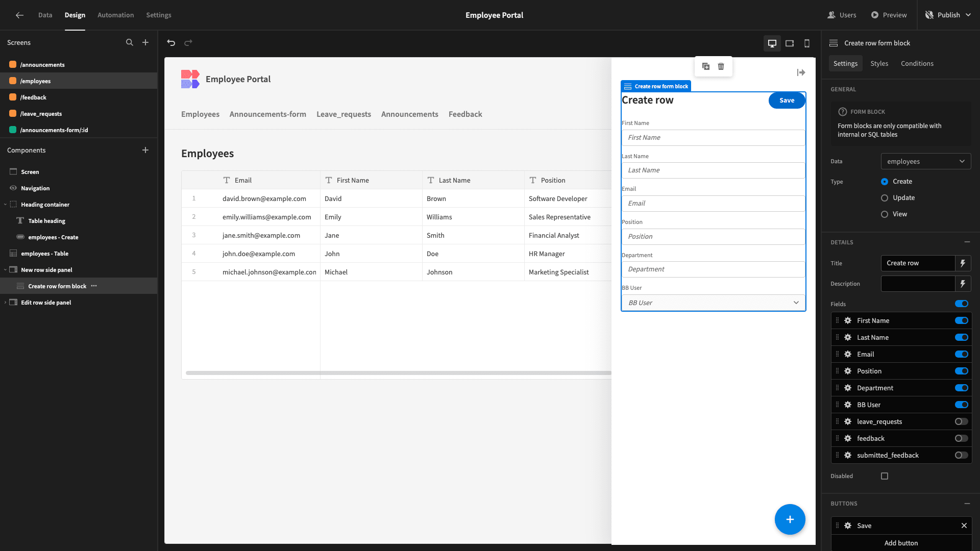Select the Update type radio button
Image resolution: width=980 pixels, height=551 pixels.
click(885, 198)
